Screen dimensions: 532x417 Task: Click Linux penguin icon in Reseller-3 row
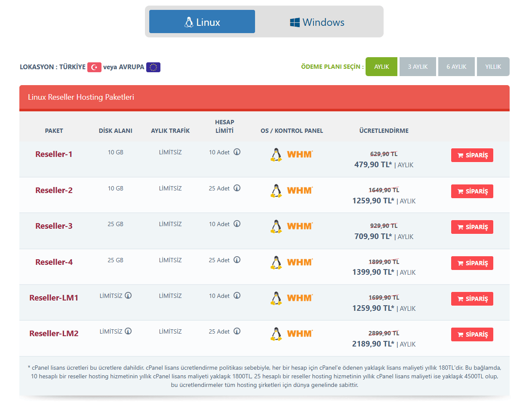(x=276, y=226)
